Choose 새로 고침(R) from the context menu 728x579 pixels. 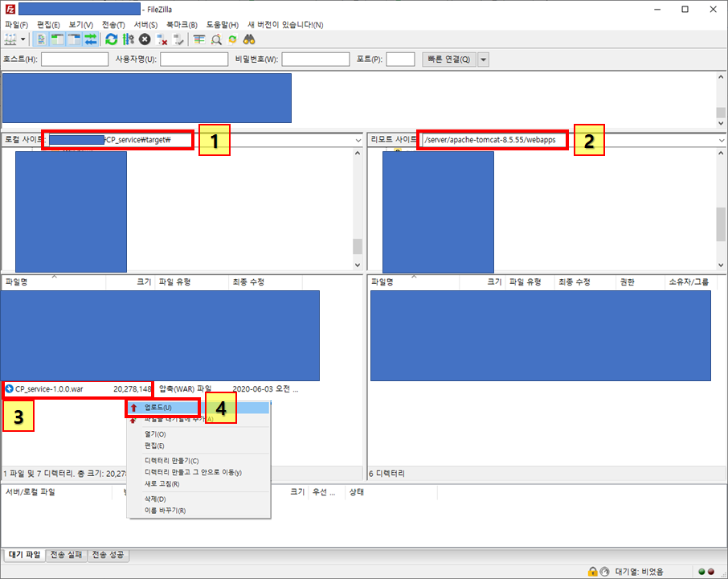coord(198,484)
